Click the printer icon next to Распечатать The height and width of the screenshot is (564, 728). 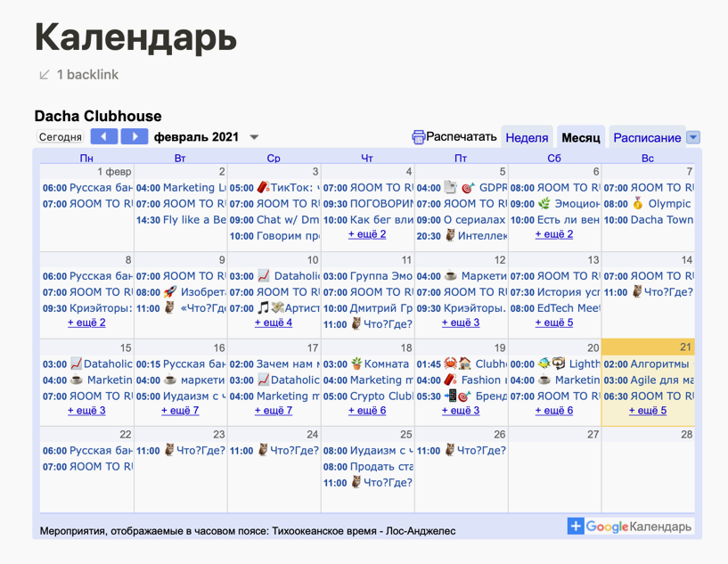tap(418, 137)
